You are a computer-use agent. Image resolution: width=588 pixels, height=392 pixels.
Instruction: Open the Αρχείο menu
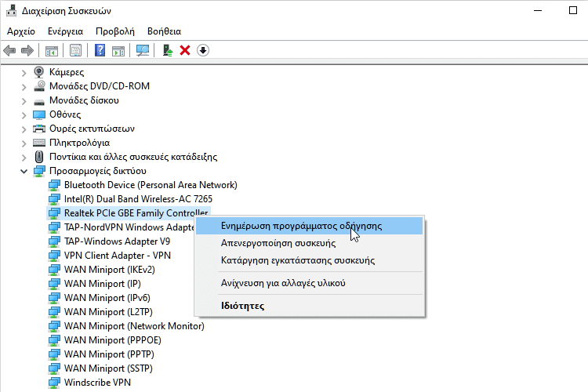(x=21, y=31)
